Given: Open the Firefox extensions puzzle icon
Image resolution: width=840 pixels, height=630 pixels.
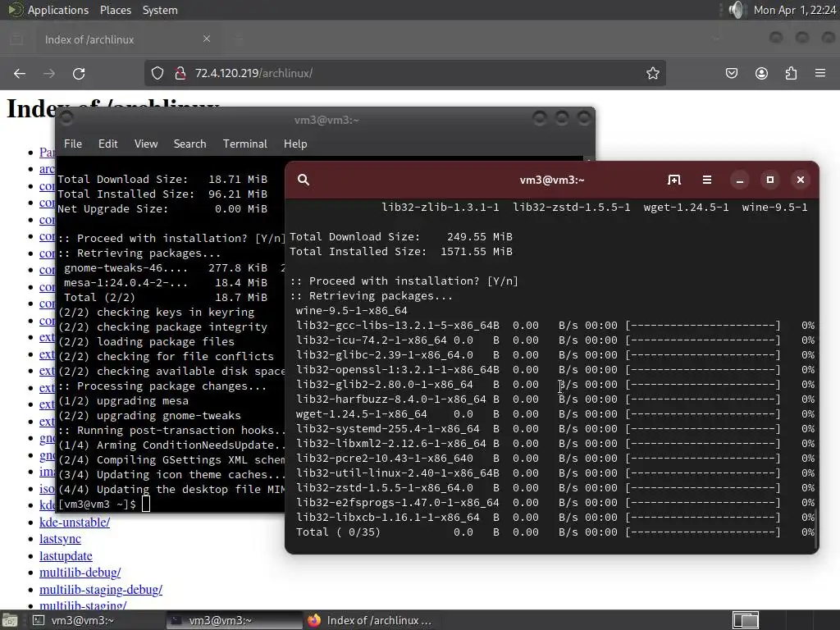Looking at the screenshot, I should [x=791, y=73].
